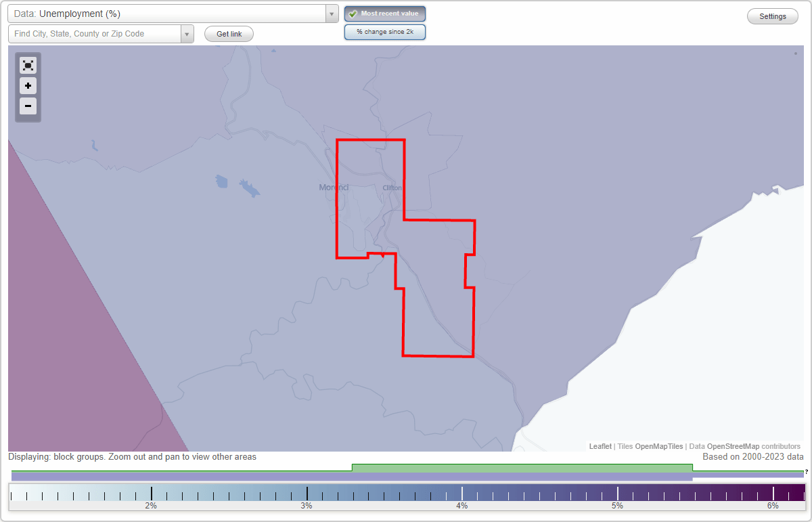Viewport: 812px width, 522px height.
Task: Zoom in with the plus button
Action: pos(28,86)
